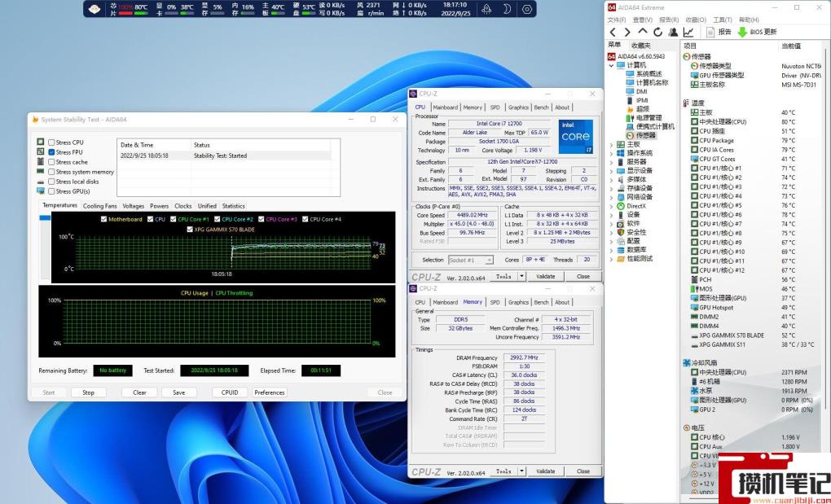The image size is (831, 504).
Task: Uncheck Motherboard in the temperature graph legend
Action: point(103,219)
